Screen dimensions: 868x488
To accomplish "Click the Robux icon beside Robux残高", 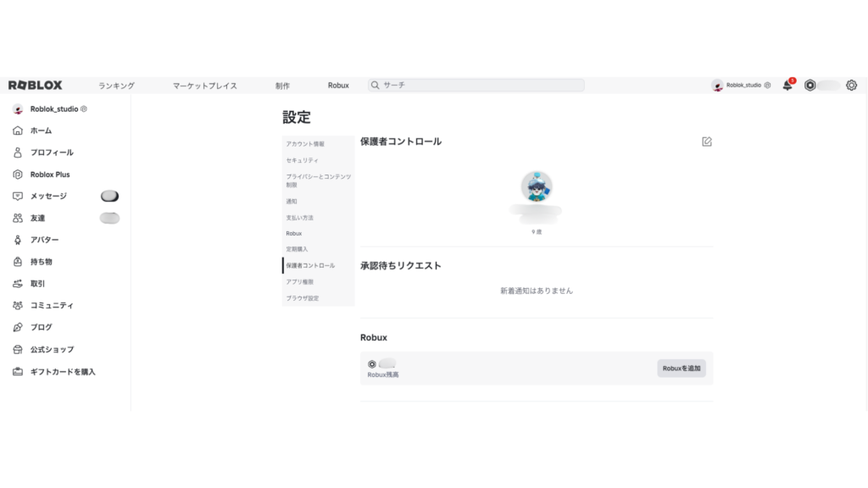I will tap(372, 364).
